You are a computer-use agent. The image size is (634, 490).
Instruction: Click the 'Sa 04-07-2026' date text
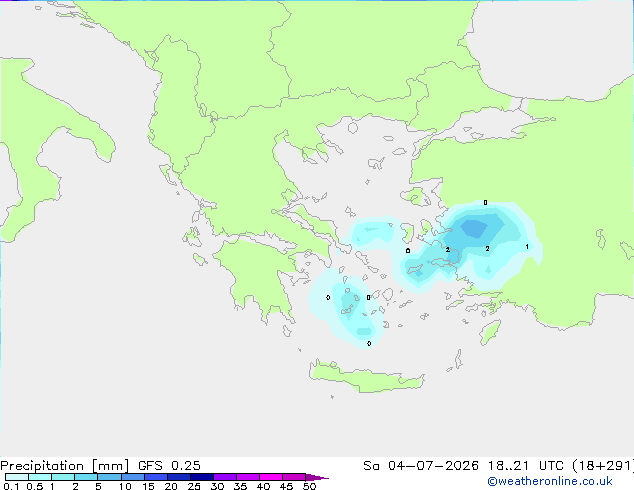(421, 466)
